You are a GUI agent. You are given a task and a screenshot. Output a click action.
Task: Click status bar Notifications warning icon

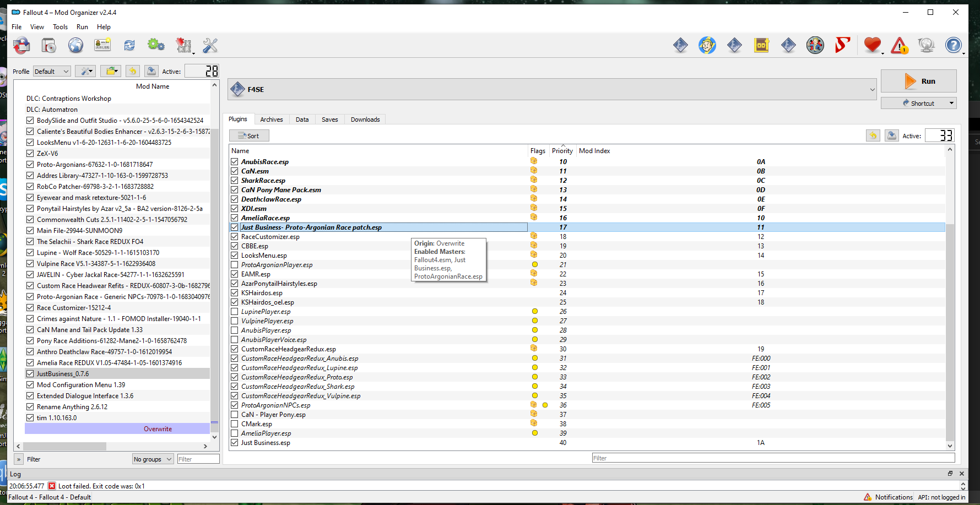click(x=868, y=497)
